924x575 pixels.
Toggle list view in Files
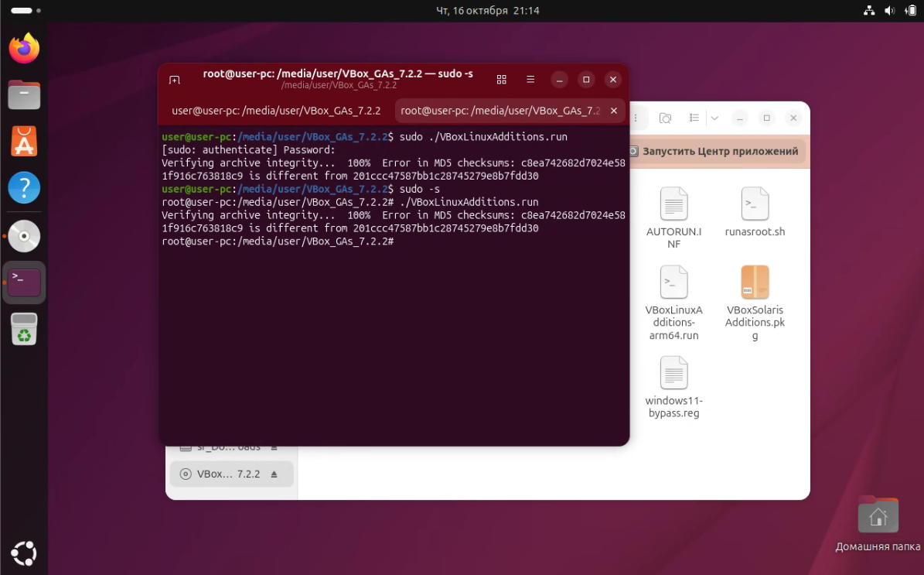(694, 118)
